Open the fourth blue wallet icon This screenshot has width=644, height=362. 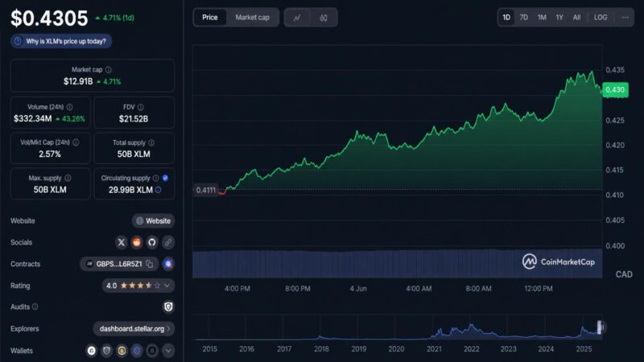tap(137, 351)
